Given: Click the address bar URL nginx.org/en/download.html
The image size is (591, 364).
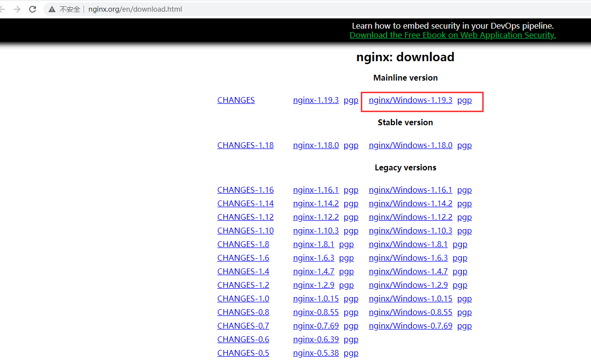Looking at the screenshot, I should click(x=135, y=9).
